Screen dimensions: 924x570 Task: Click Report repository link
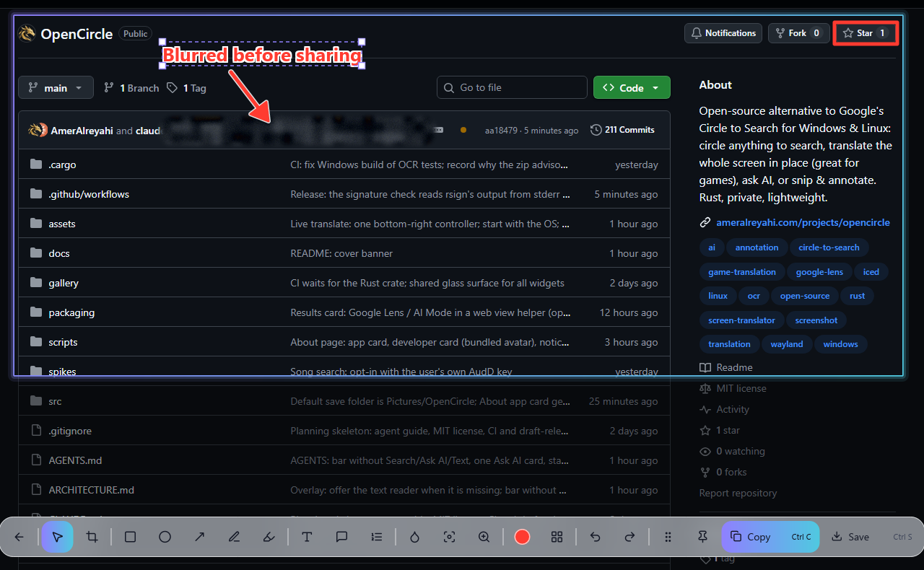pos(738,494)
